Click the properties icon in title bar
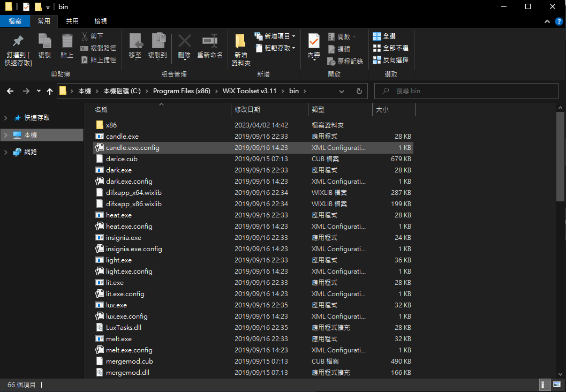 (26, 7)
